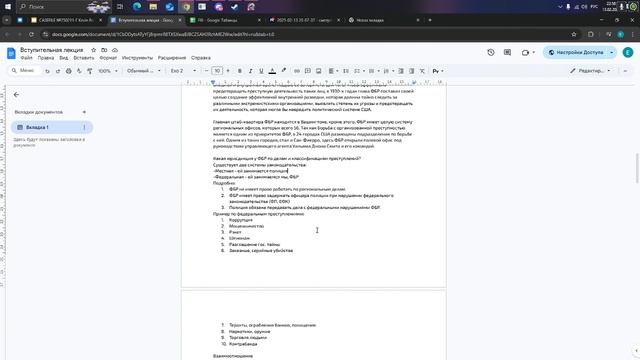Clear formatting with the crossed-T icon
The width and height of the screenshot is (640, 360).
click(422, 71)
